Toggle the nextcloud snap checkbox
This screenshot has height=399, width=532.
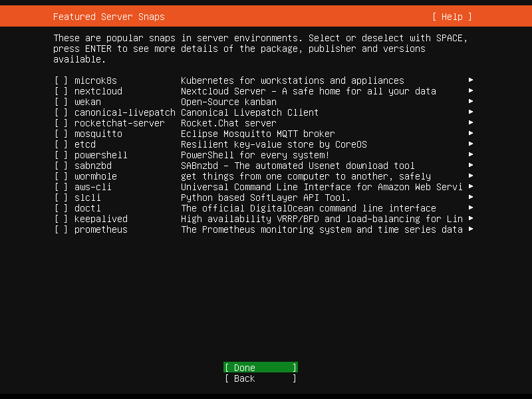pos(61,91)
